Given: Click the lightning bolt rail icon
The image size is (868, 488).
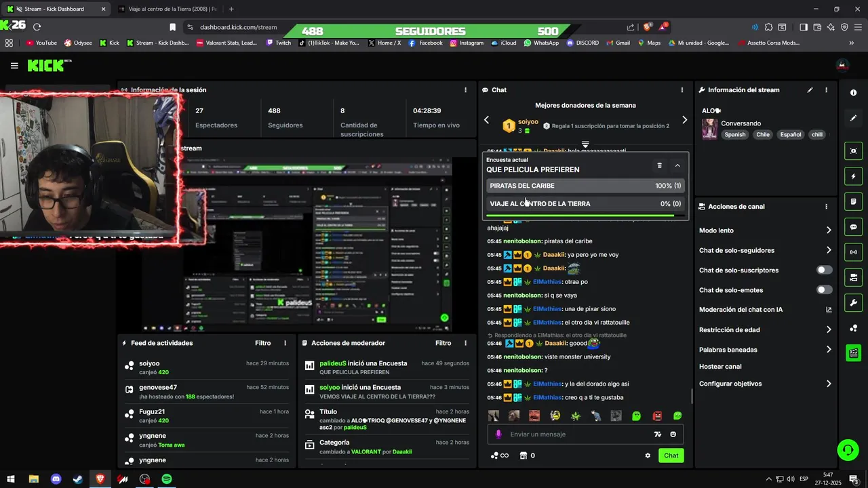Looking at the screenshot, I should click(853, 177).
